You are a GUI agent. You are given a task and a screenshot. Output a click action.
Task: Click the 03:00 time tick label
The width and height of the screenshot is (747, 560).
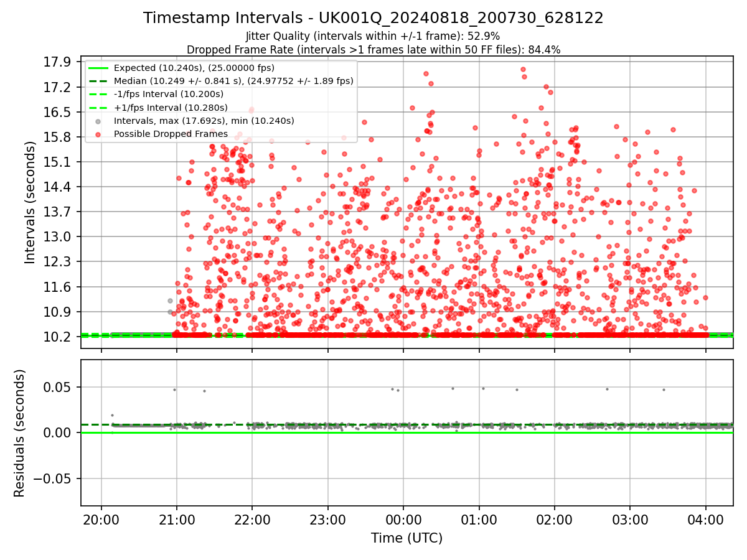[x=630, y=519]
